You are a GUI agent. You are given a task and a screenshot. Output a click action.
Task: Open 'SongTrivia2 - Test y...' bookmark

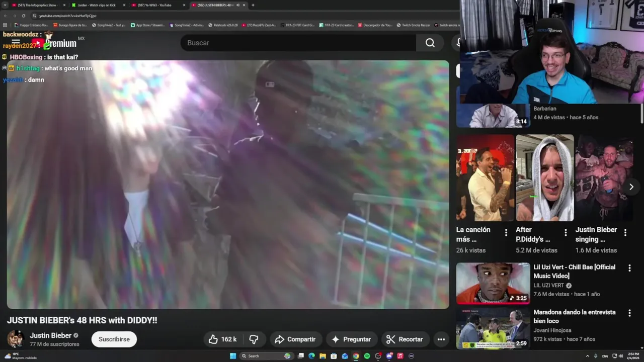coord(109,25)
